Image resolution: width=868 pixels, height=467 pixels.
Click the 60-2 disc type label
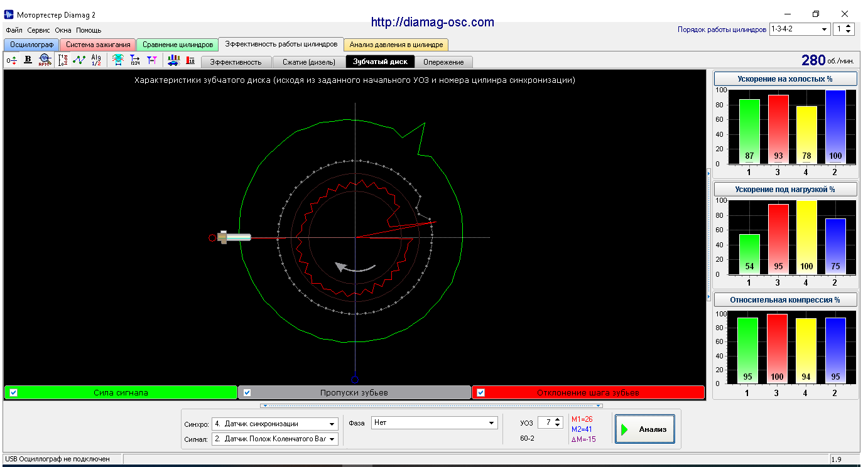click(528, 438)
